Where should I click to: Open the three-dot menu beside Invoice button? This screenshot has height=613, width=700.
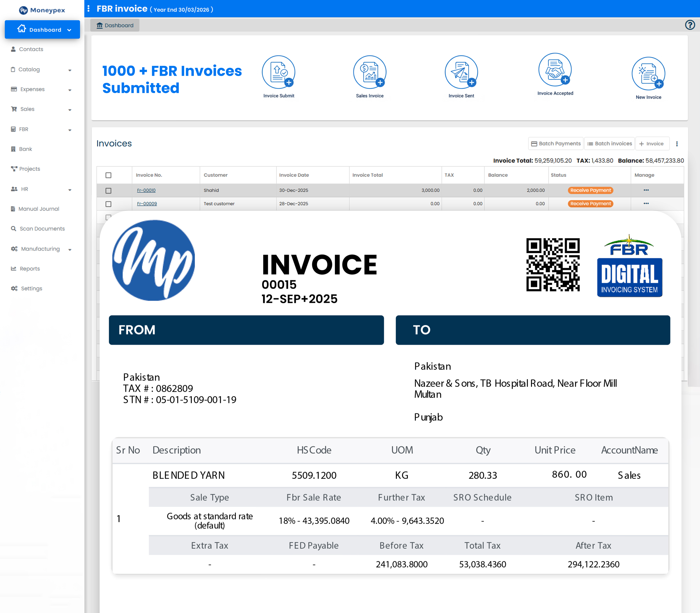[677, 144]
